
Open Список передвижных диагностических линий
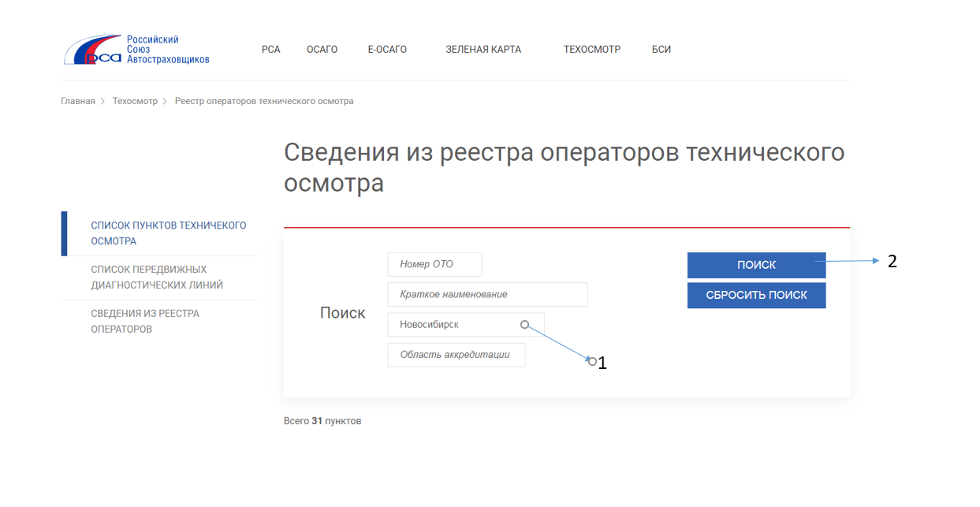click(156, 278)
